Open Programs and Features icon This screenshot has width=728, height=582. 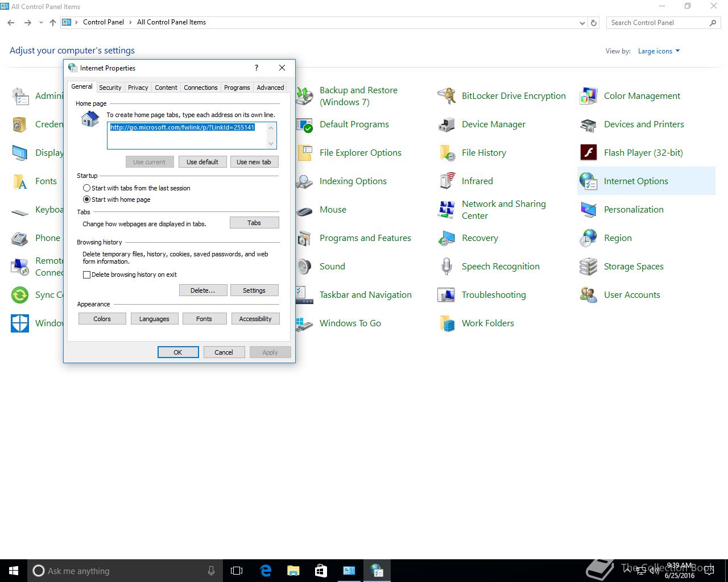(304, 238)
